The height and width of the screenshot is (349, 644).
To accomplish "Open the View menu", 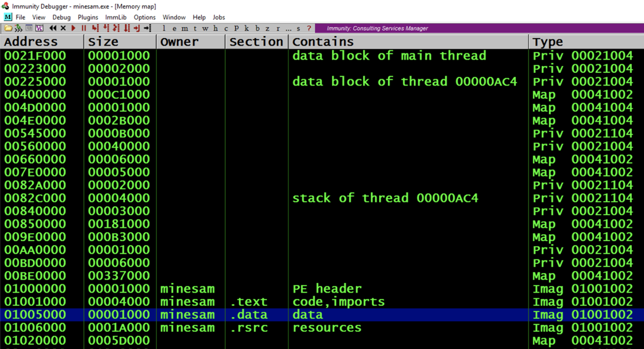I will point(39,17).
